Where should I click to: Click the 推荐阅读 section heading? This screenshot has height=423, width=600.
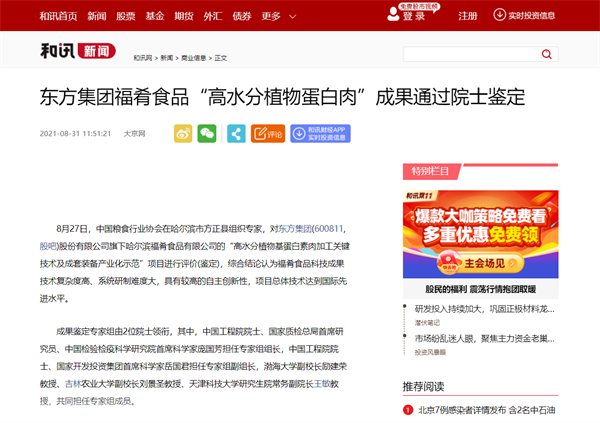pos(424,387)
